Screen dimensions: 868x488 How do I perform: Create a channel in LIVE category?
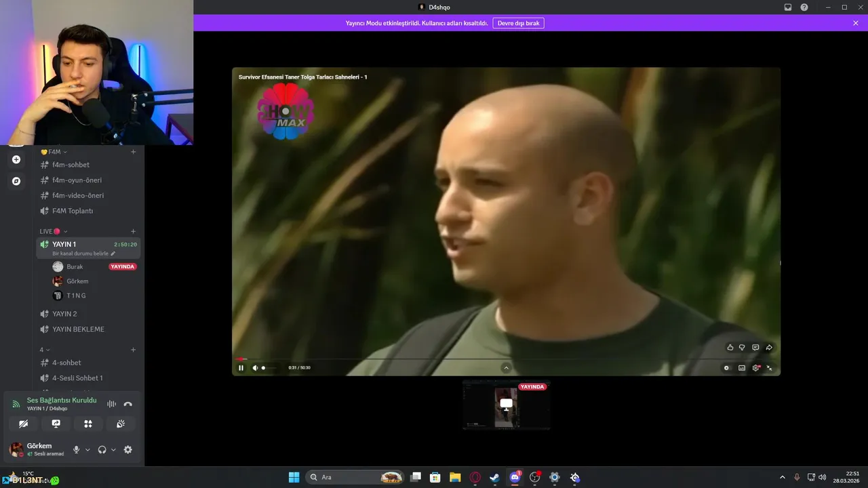pyautogui.click(x=133, y=232)
